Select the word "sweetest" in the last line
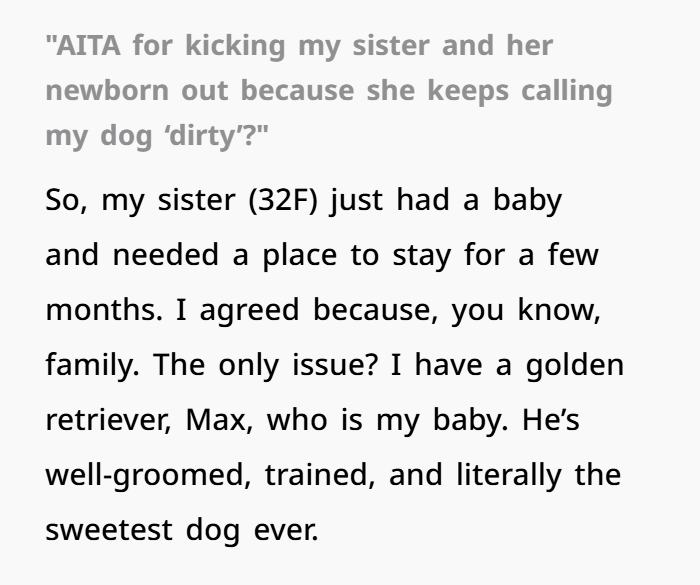 (109, 531)
